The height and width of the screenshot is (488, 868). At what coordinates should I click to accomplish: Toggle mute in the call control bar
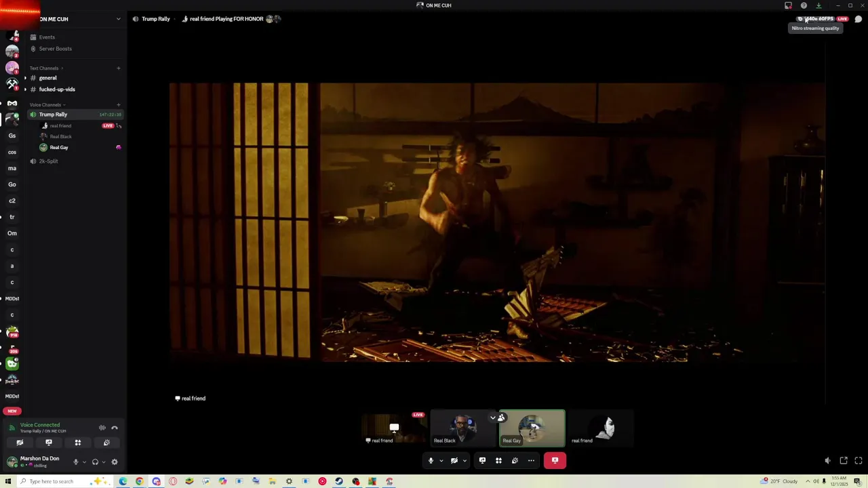coord(431,461)
